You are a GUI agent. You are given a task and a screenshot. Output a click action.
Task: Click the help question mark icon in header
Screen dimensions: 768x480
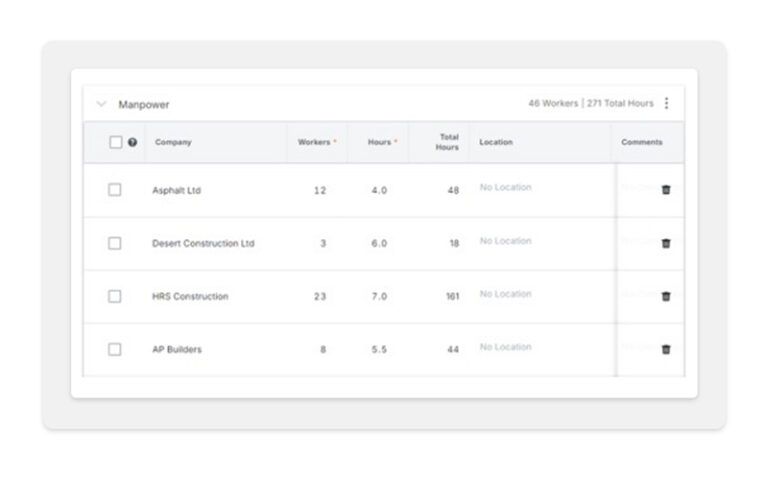[133, 142]
